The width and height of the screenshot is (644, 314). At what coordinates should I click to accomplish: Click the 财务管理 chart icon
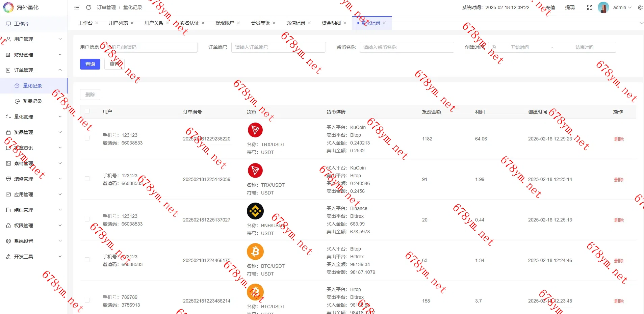point(8,55)
